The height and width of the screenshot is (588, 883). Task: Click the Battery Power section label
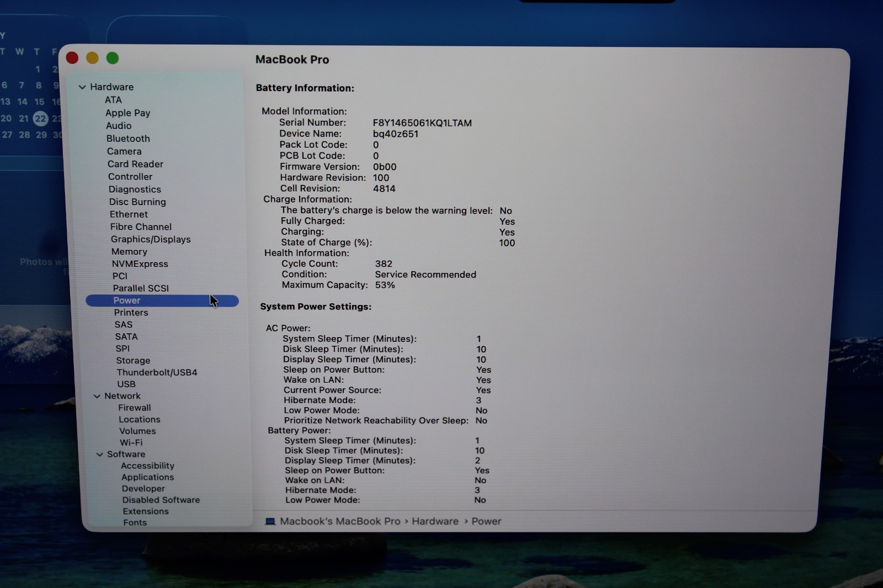tap(299, 430)
